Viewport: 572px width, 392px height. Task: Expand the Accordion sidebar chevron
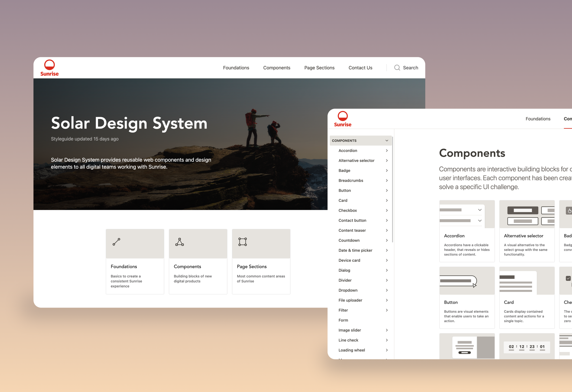point(387,150)
